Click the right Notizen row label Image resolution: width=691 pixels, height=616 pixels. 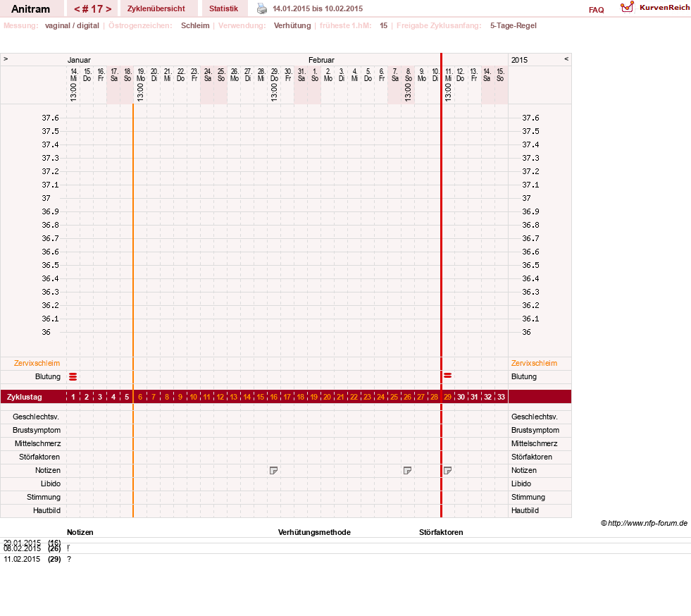[x=524, y=471]
